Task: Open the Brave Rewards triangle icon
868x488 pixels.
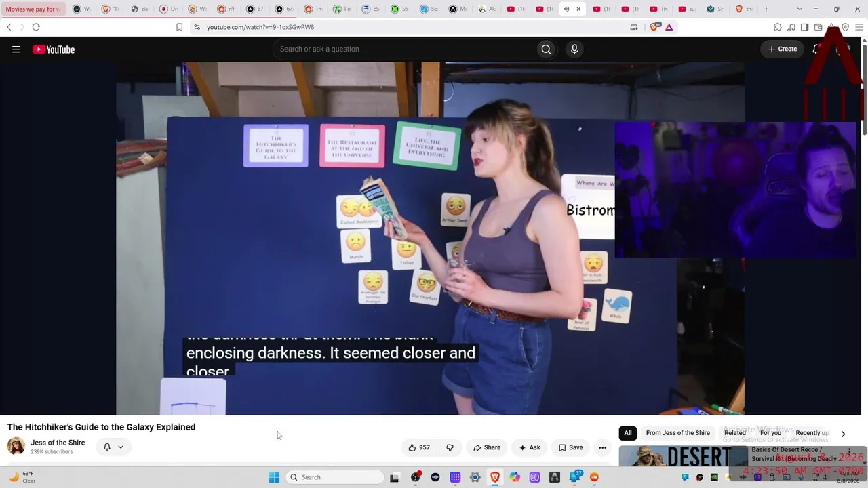Action: 669,27
